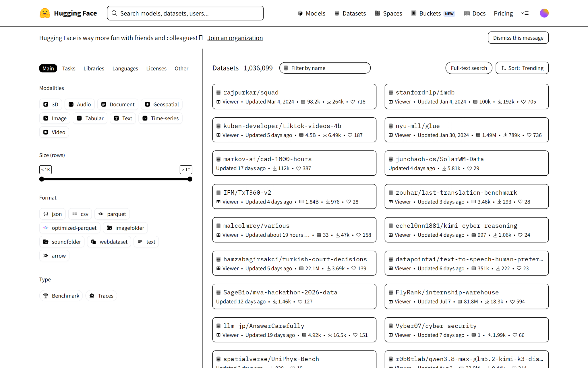Focus the main search input field
The width and height of the screenshot is (588, 368).
(185, 13)
